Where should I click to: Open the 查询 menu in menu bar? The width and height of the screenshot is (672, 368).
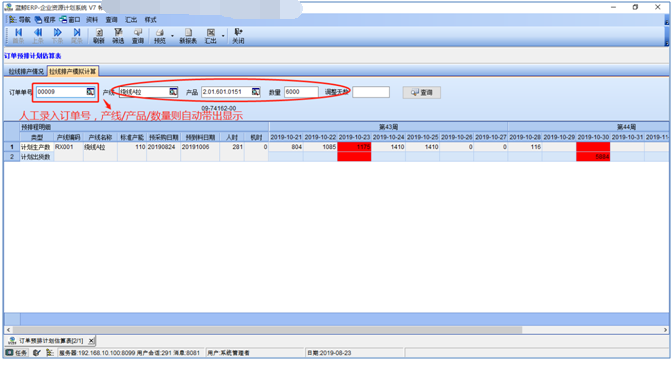(111, 20)
